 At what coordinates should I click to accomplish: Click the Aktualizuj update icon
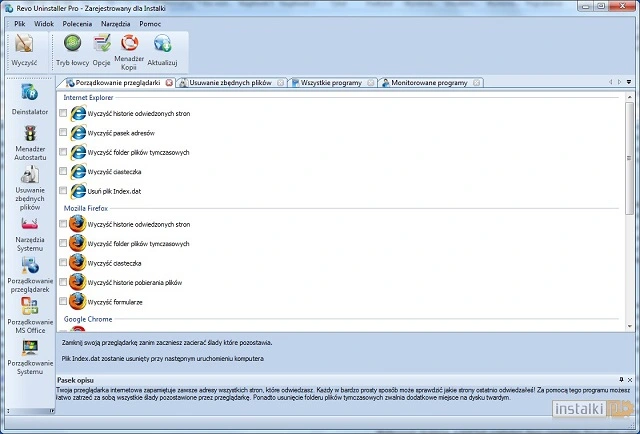(162, 45)
